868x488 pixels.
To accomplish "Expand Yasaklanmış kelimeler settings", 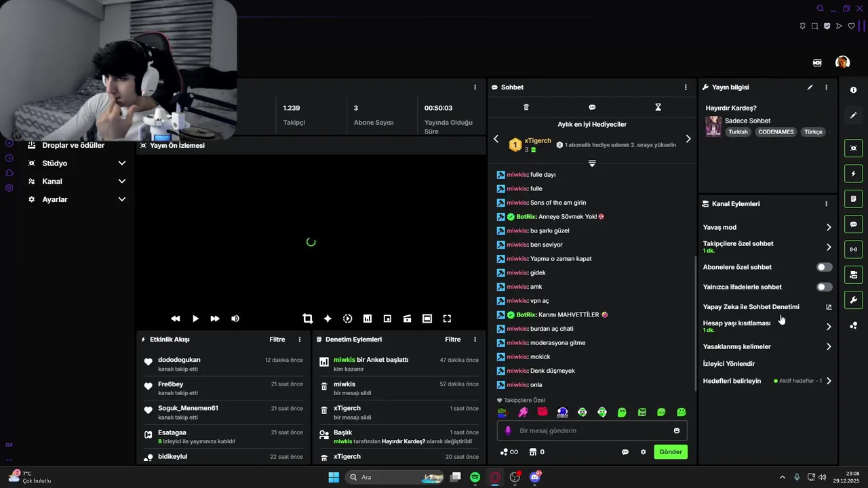I will tap(829, 347).
